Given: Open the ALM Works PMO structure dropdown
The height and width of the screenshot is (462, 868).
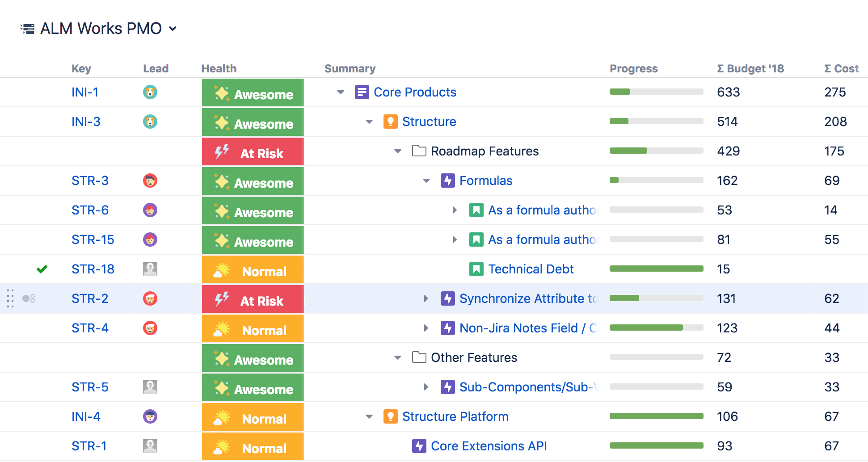Looking at the screenshot, I should [x=173, y=29].
